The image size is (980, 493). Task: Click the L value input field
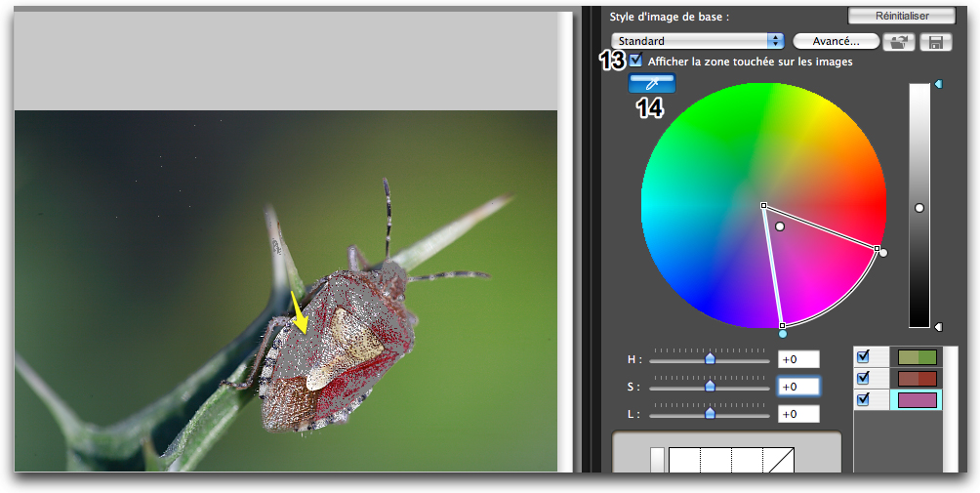(798, 414)
